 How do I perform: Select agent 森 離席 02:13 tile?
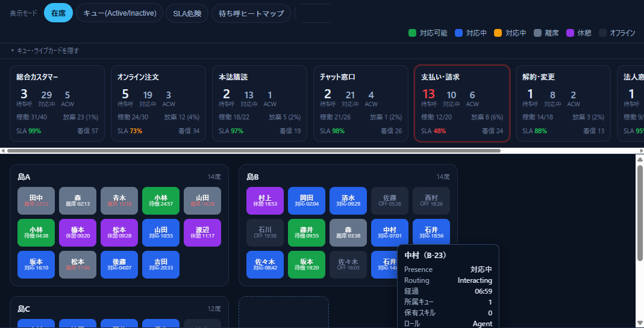tap(78, 201)
